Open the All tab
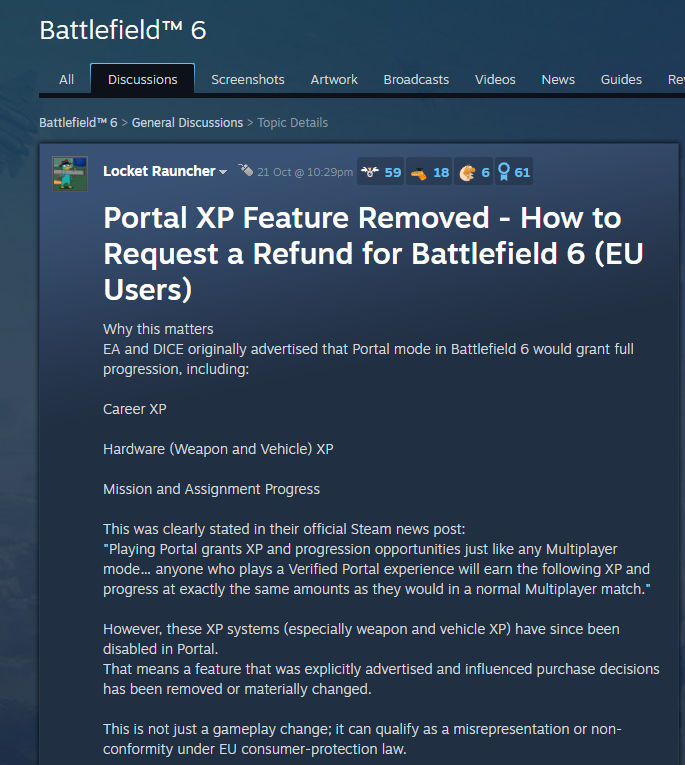 click(66, 80)
